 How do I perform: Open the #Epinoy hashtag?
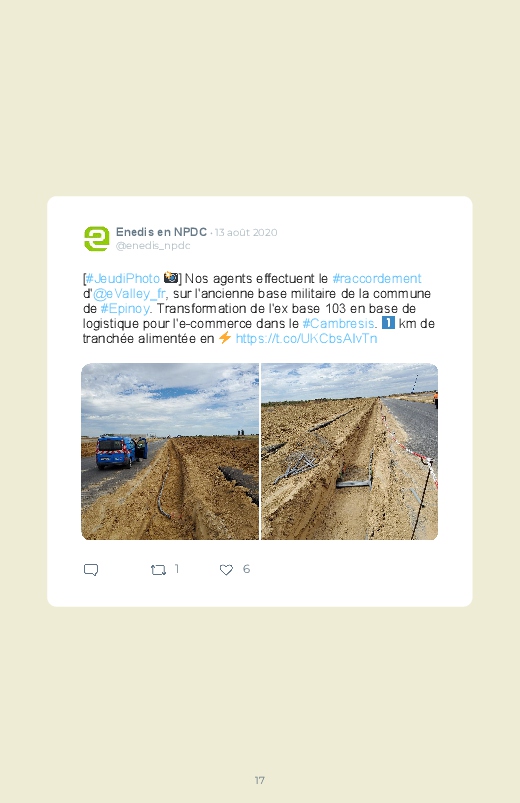pyautogui.click(x=125, y=309)
